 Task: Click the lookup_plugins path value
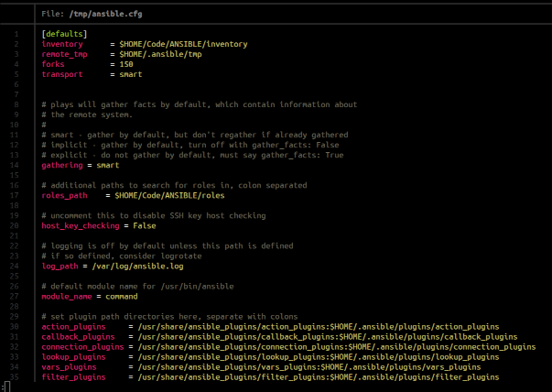click(319, 357)
